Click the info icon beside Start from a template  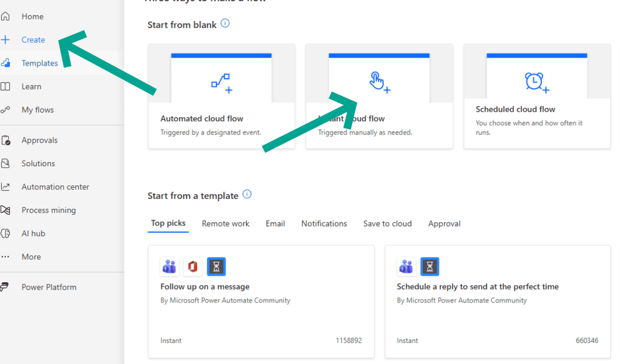click(247, 194)
